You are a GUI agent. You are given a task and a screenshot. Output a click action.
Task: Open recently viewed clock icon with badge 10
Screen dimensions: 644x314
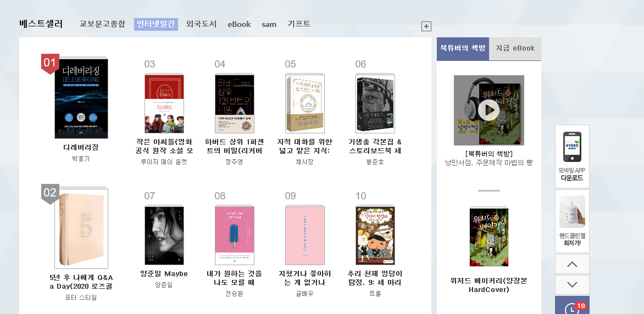click(572, 307)
